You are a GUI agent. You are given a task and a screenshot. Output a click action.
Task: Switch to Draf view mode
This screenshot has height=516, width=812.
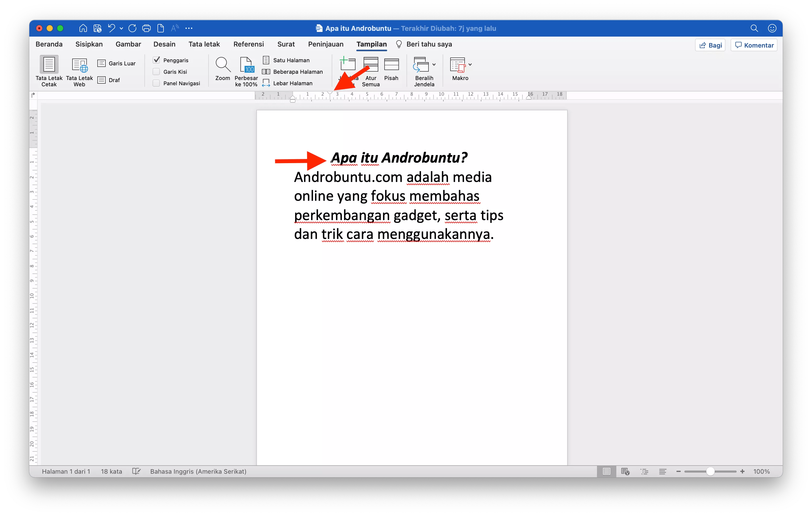pos(114,80)
